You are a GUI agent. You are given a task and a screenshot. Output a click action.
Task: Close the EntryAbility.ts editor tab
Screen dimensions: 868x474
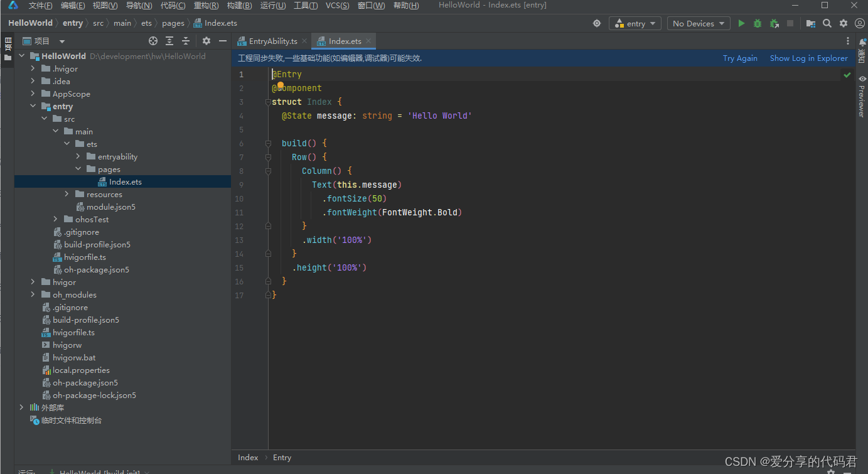(x=304, y=41)
